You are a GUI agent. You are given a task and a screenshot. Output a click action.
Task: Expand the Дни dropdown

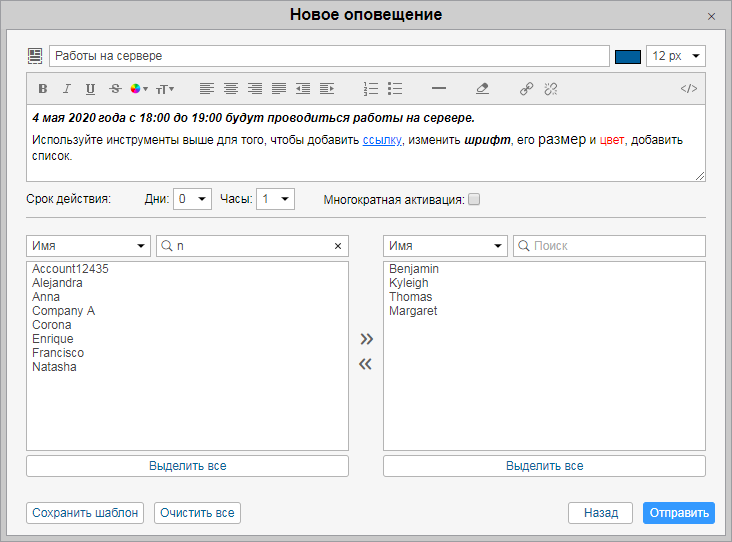(x=192, y=199)
